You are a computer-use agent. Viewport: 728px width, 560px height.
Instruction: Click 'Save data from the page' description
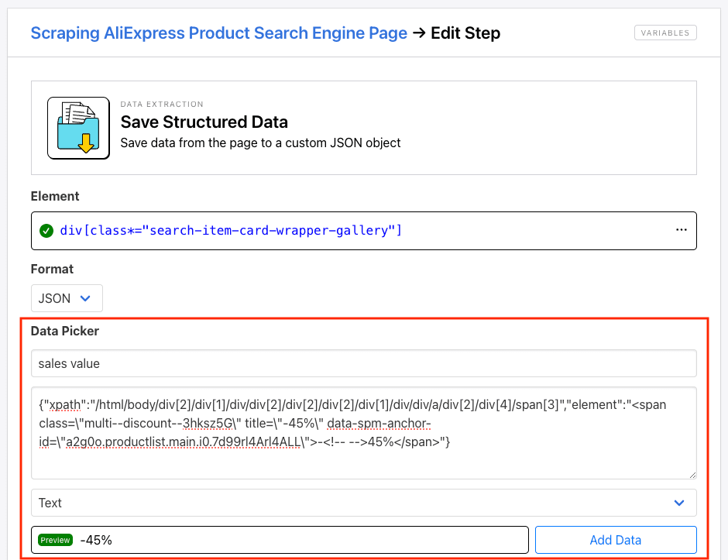[260, 143]
